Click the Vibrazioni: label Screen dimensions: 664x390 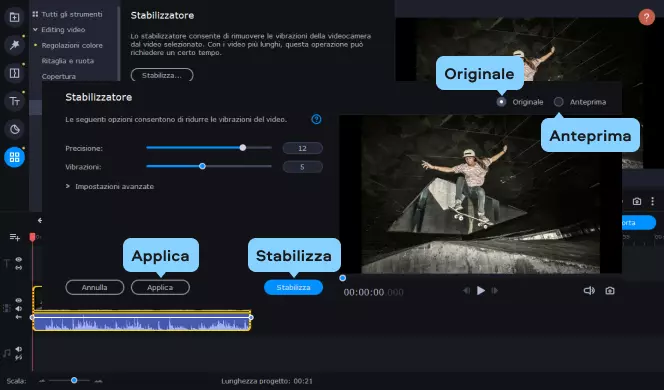(83, 167)
